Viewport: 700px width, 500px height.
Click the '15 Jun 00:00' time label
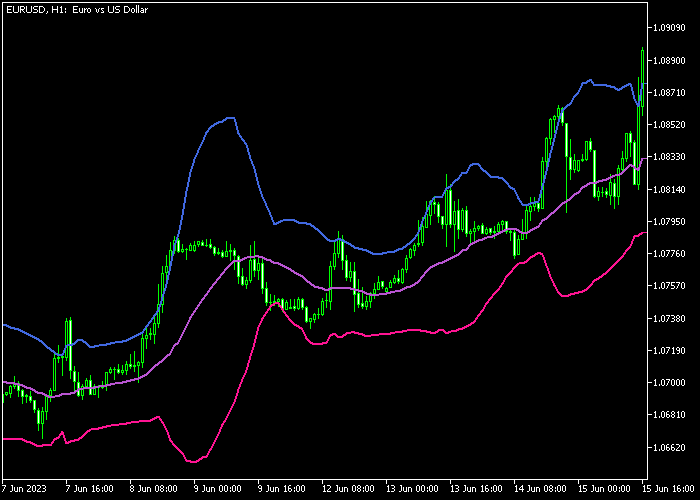point(604,489)
